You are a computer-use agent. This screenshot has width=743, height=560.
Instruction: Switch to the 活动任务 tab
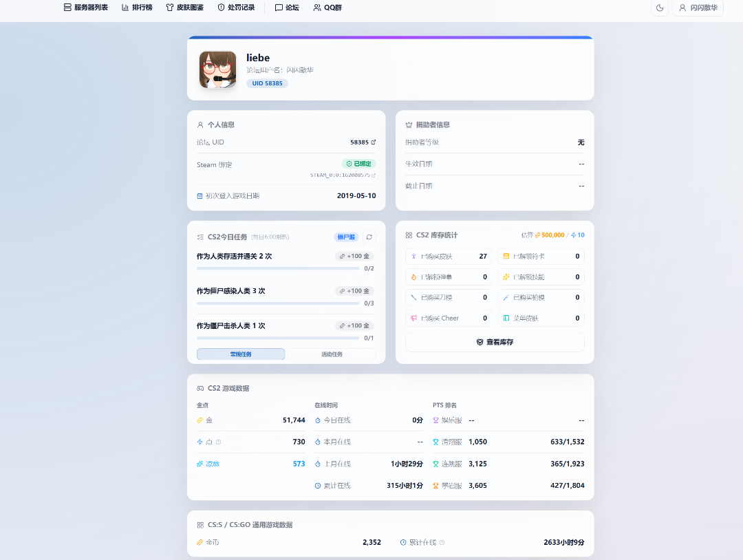332,354
